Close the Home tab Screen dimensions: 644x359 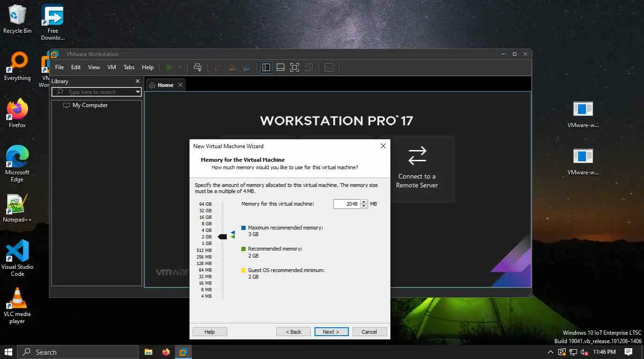(181, 85)
